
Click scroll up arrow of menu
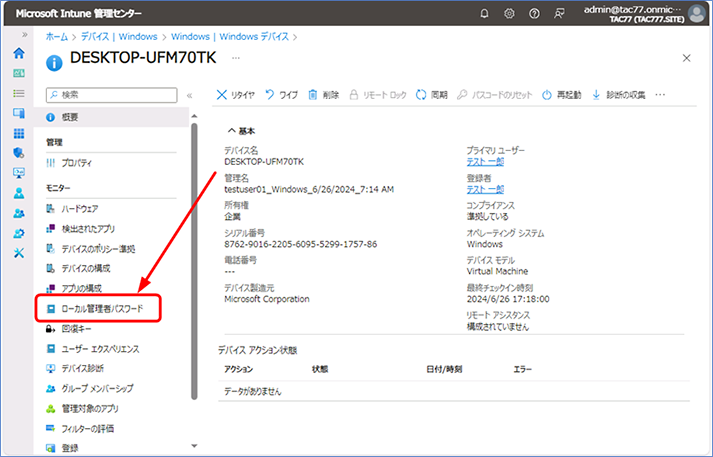pyautogui.click(x=194, y=116)
